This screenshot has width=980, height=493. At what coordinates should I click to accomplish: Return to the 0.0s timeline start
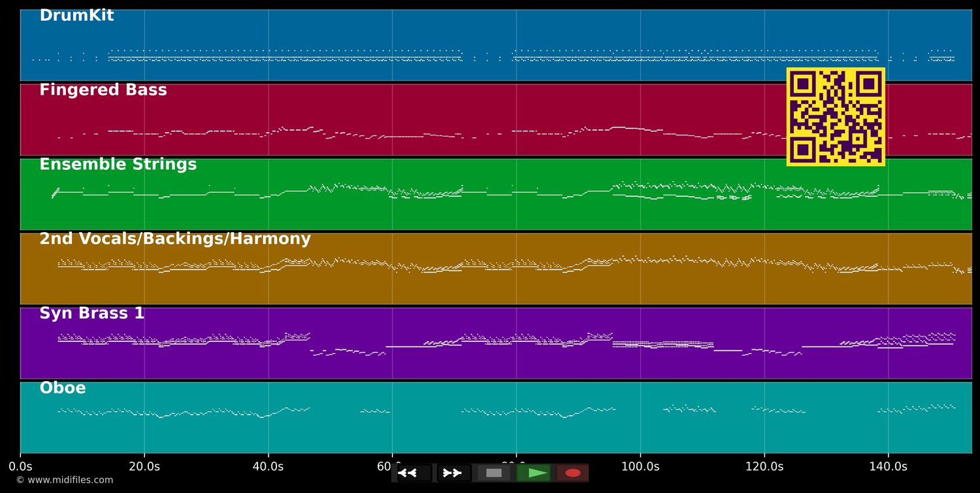(20, 467)
